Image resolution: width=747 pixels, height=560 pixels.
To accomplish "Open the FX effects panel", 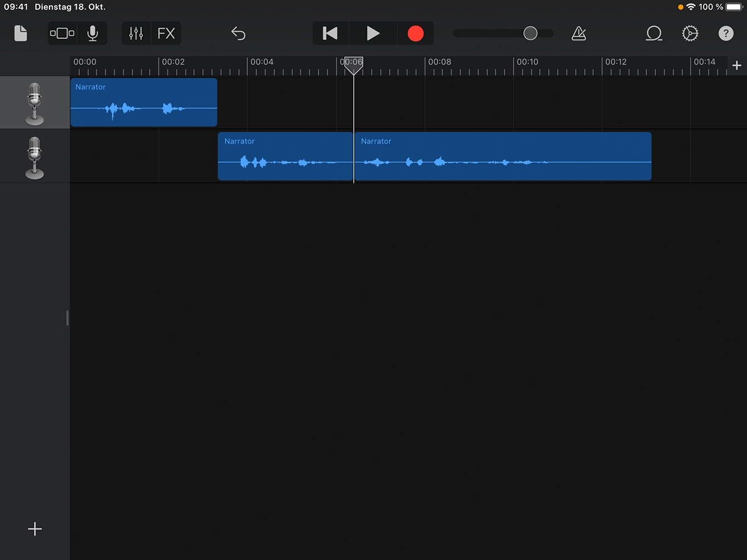I will [x=166, y=33].
